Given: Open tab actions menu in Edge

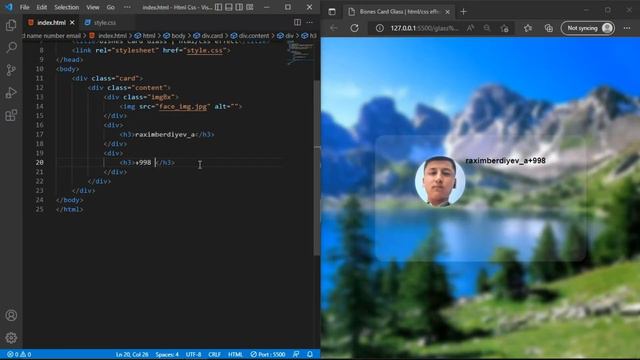Looking at the screenshot, I should 332,12.
